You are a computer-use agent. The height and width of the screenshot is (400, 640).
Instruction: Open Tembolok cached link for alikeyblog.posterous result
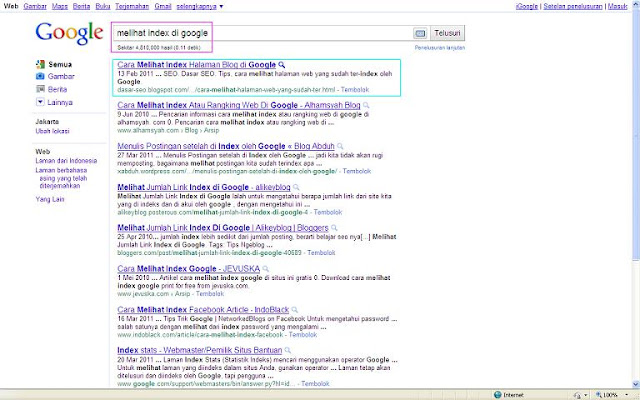click(328, 212)
